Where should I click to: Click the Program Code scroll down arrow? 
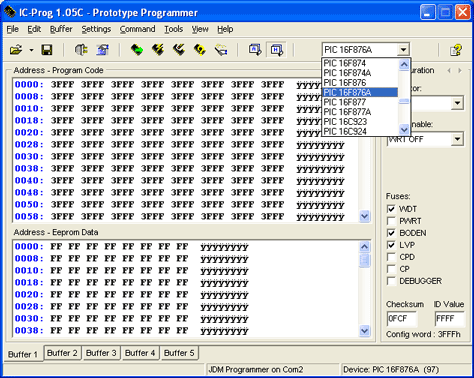point(364,217)
